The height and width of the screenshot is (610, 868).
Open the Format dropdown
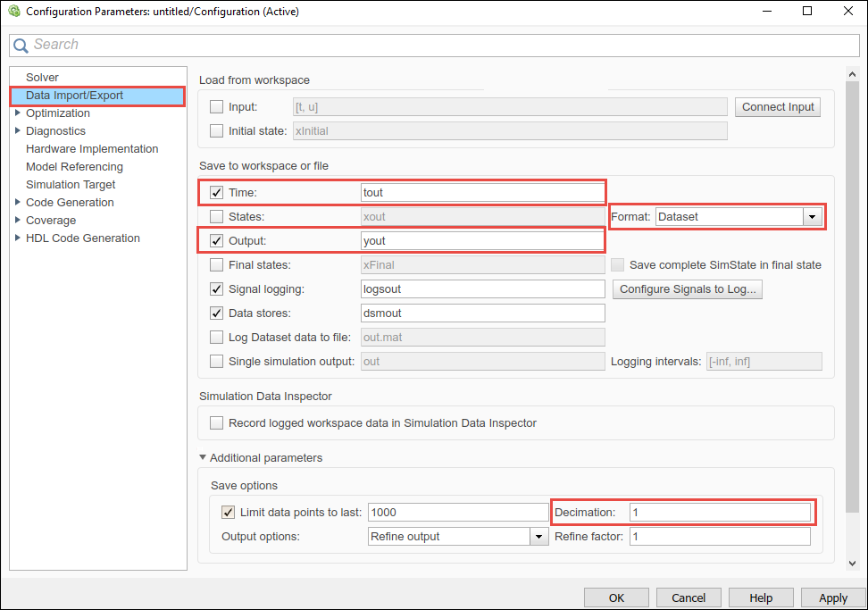click(x=811, y=216)
